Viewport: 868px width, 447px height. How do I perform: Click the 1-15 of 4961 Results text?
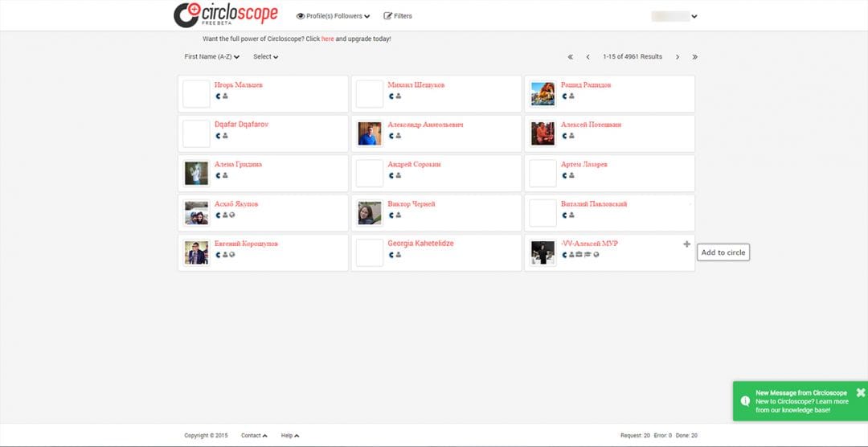633,56
